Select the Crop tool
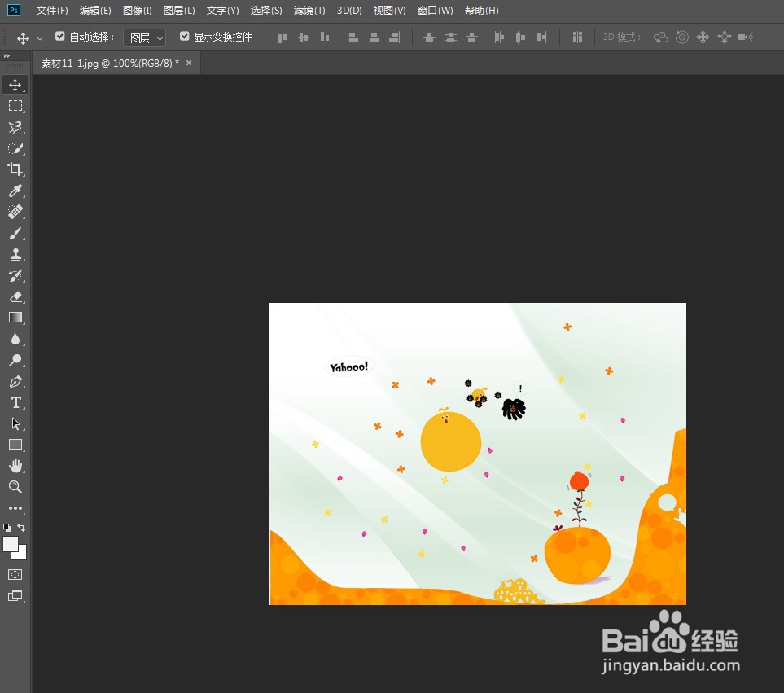 (x=15, y=169)
